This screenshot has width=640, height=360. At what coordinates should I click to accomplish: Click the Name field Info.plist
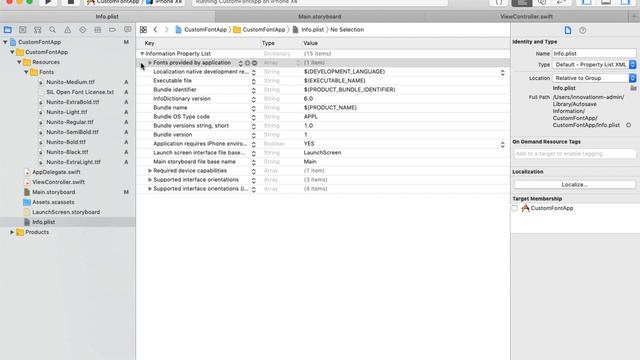tap(594, 54)
